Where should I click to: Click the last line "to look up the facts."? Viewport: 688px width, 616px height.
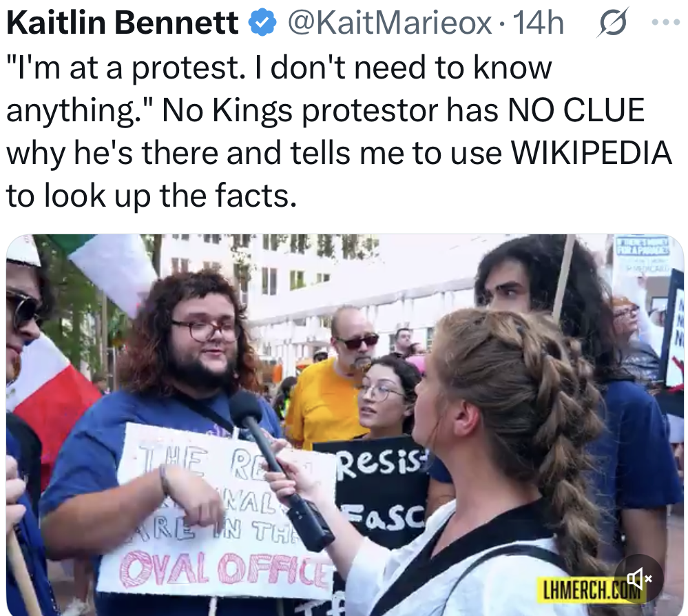click(152, 196)
